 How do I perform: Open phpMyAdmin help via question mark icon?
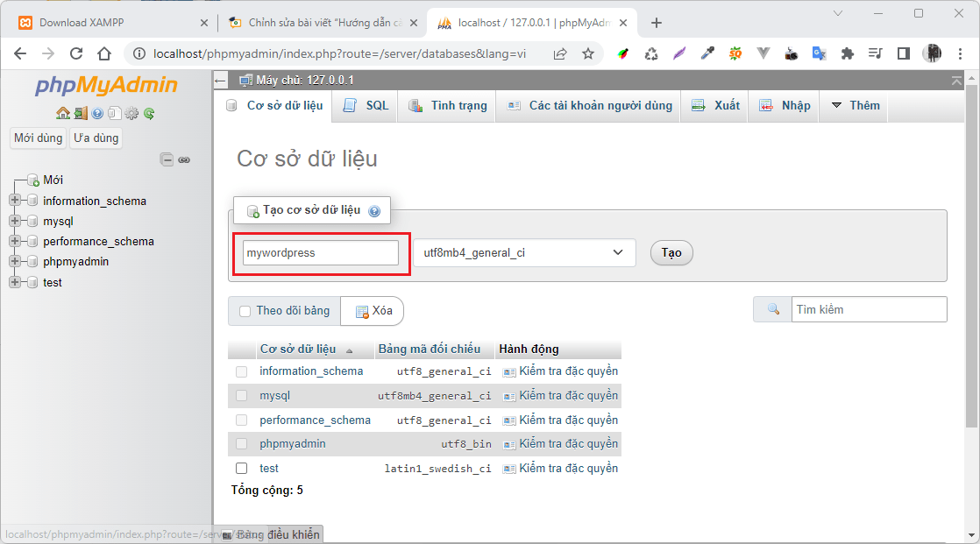97,113
